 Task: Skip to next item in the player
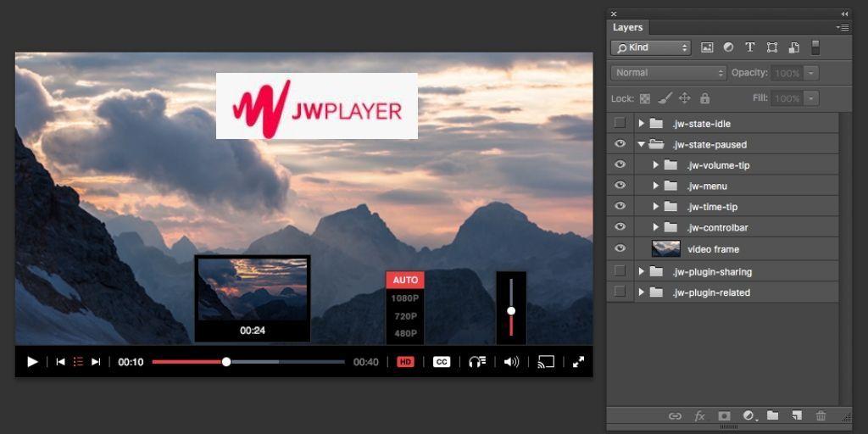click(x=96, y=362)
